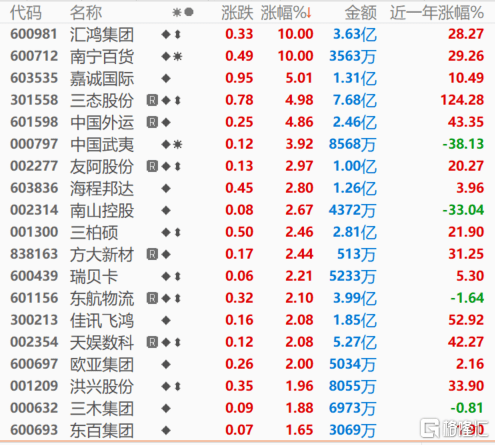
Task: Click the diamond marker in the 海程邦达 row
Action: click(166, 188)
